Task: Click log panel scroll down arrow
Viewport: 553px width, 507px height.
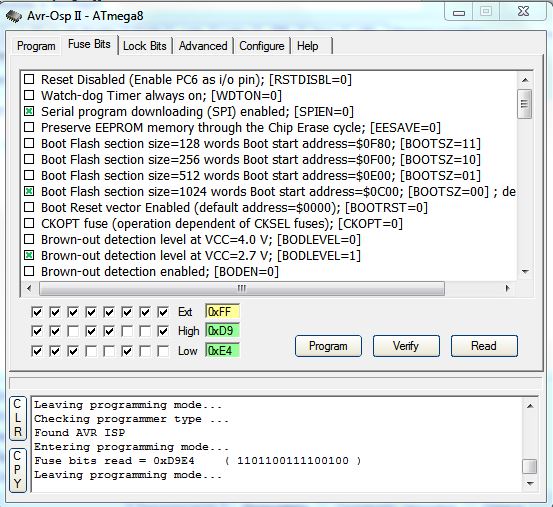Action: (530, 484)
